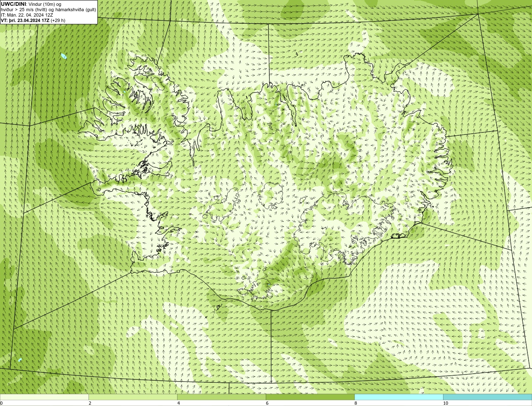Select the light green 2–4 m/s color segment
This screenshot has height=406, width=532.
point(133,397)
